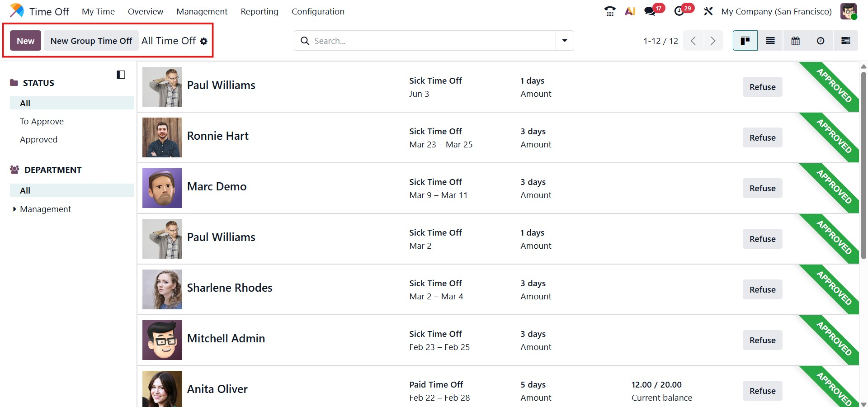Screen dimensions: 868x407
Task: Refuse Ronnie Hart's sick time off
Action: click(762, 137)
